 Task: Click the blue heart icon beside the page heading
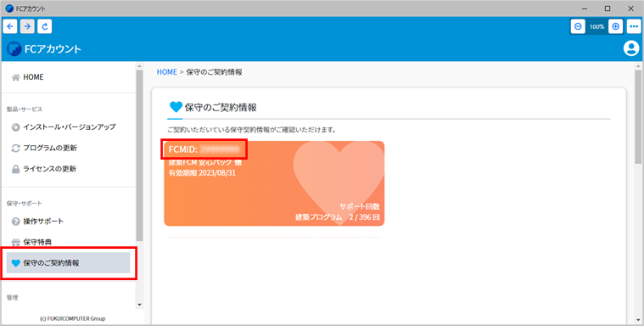[x=176, y=107]
